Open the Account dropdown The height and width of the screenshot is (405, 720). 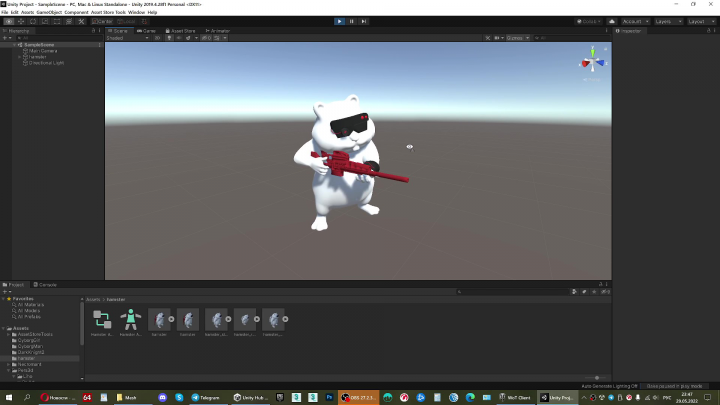coord(635,22)
